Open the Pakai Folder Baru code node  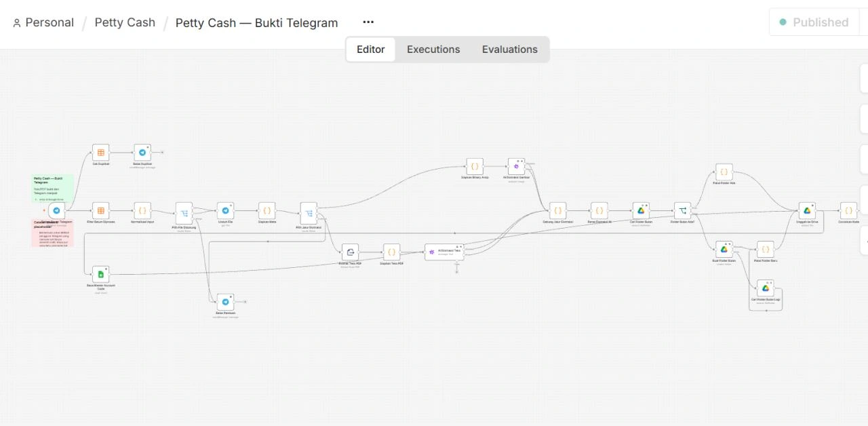pos(766,249)
